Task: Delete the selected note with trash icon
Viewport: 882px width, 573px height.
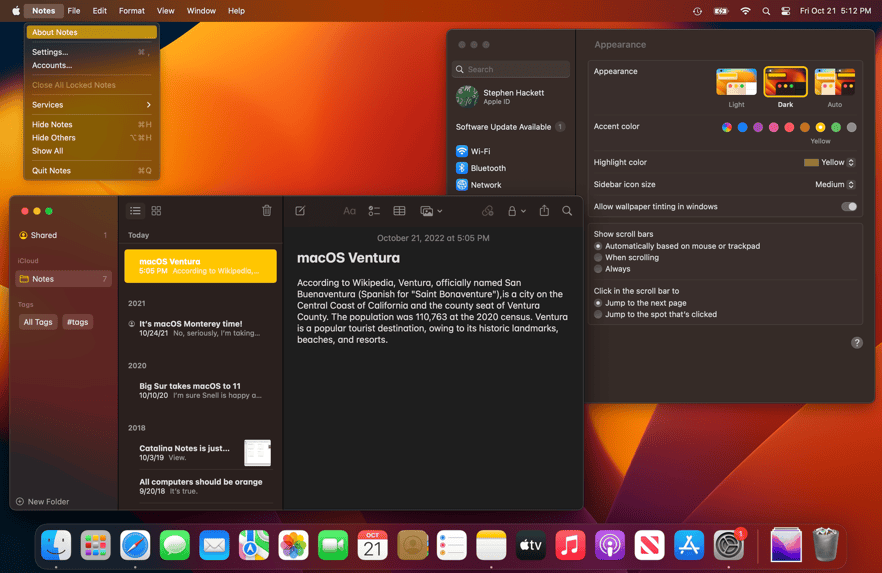Action: 267,211
